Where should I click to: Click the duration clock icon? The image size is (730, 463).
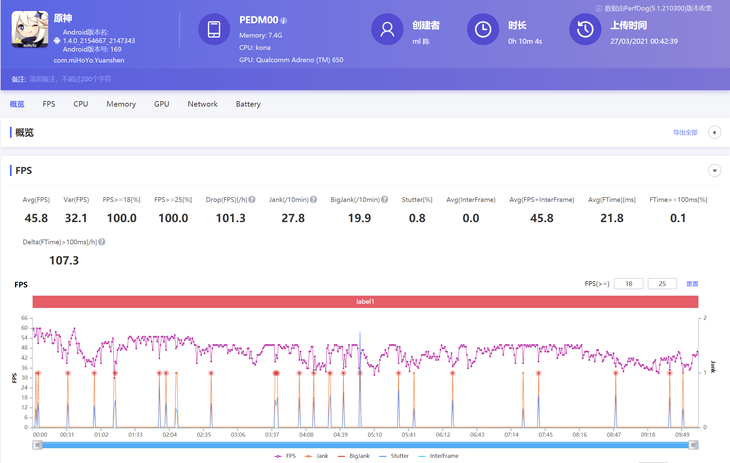pyautogui.click(x=483, y=30)
